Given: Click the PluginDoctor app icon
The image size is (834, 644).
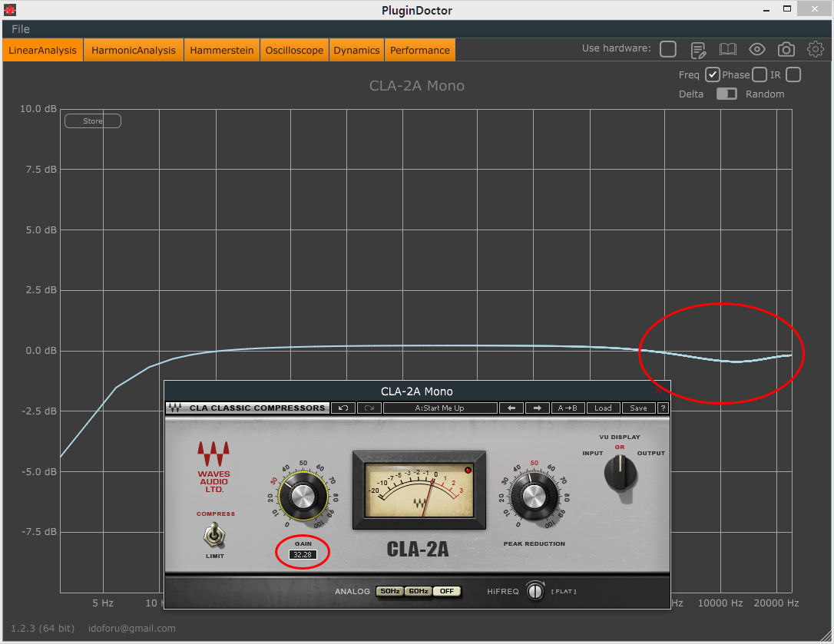Looking at the screenshot, I should [x=9, y=9].
